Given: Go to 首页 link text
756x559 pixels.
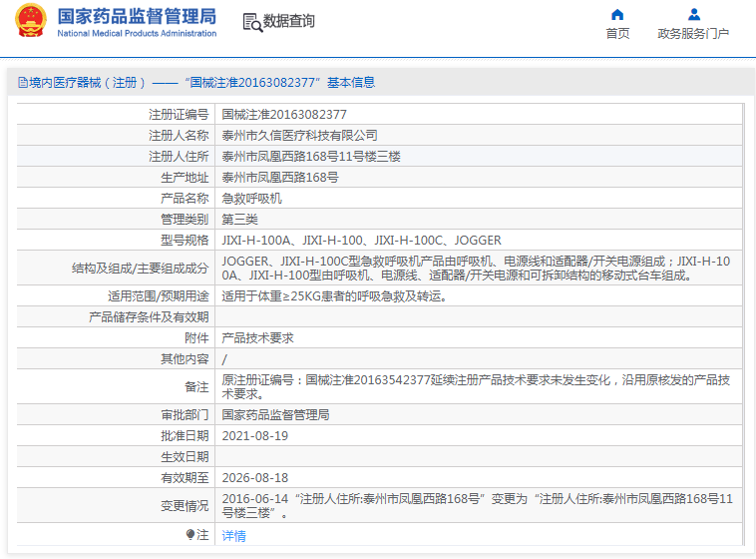Looking at the screenshot, I should tap(617, 33).
